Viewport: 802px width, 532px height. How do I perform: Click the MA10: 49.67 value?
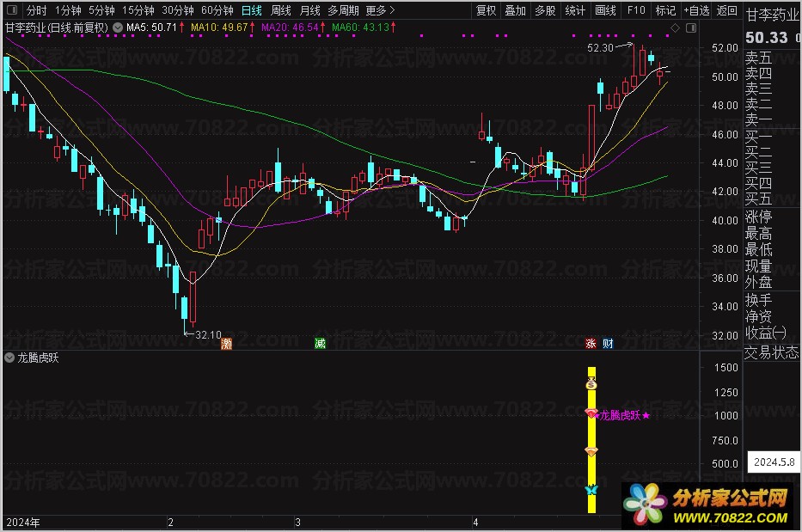point(219,28)
